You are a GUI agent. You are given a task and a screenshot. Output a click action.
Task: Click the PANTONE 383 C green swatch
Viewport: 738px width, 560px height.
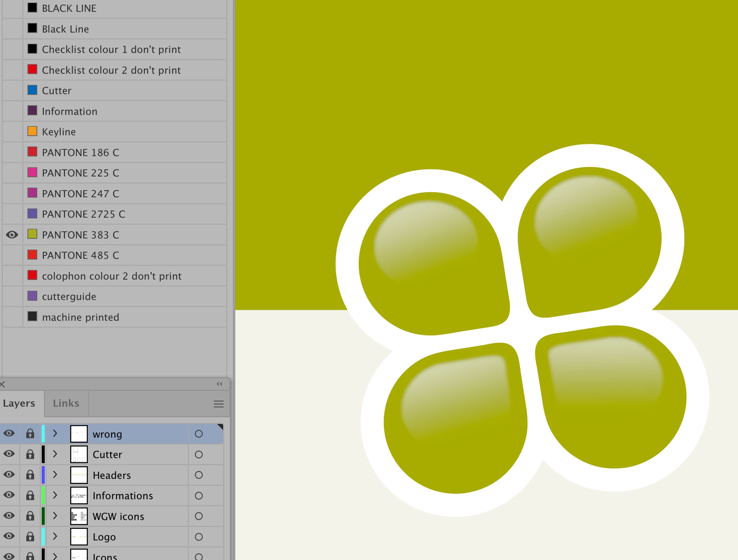[x=33, y=234]
